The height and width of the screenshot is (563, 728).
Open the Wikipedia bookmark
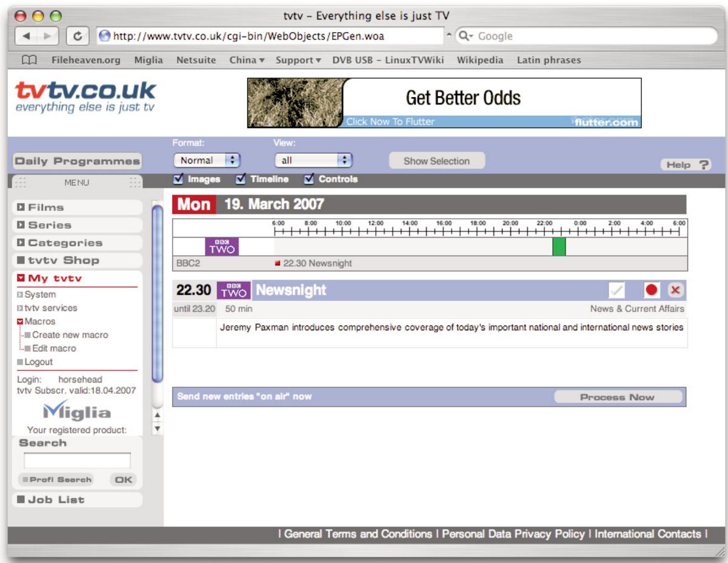(481, 60)
